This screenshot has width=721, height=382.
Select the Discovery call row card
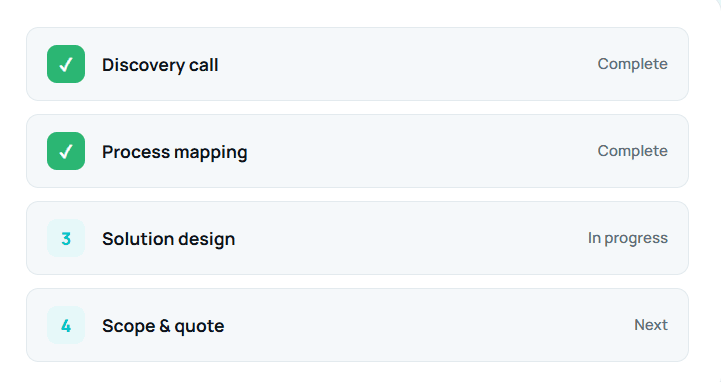tap(357, 64)
